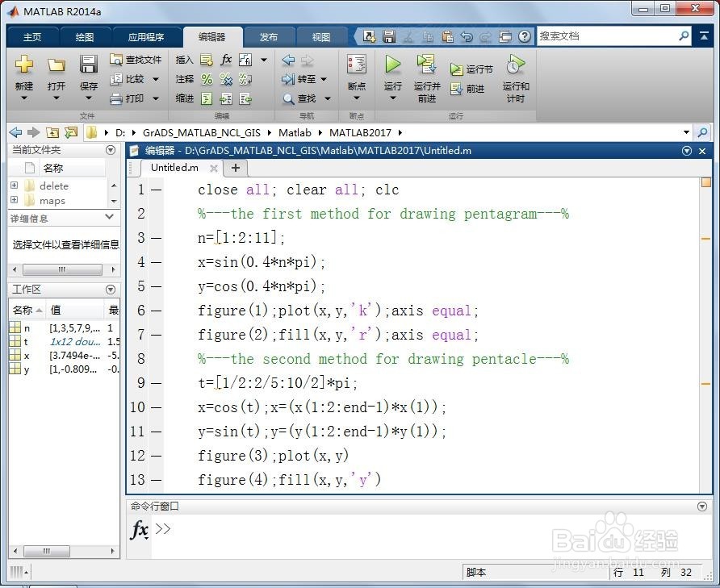Expand the maps folder tree node

(15, 200)
